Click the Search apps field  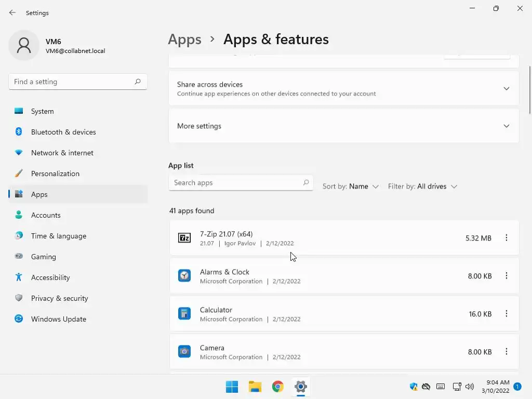236,183
